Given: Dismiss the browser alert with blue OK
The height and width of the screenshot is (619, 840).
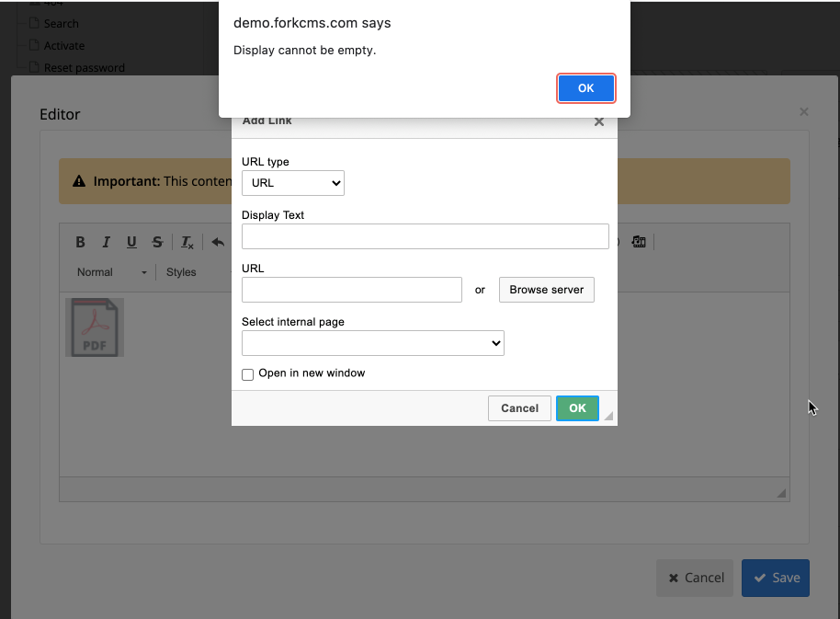Looking at the screenshot, I should 585,88.
